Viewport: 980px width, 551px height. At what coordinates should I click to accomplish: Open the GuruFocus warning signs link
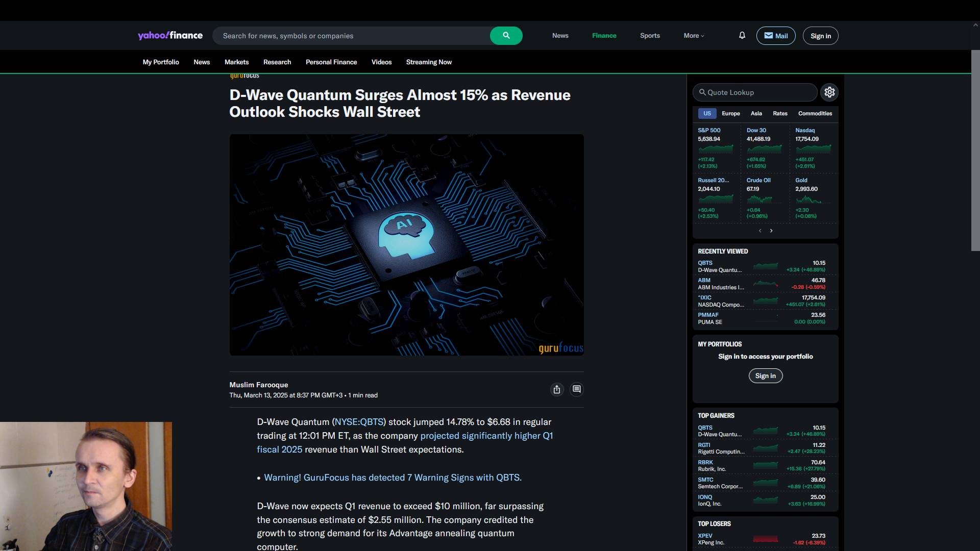(393, 478)
